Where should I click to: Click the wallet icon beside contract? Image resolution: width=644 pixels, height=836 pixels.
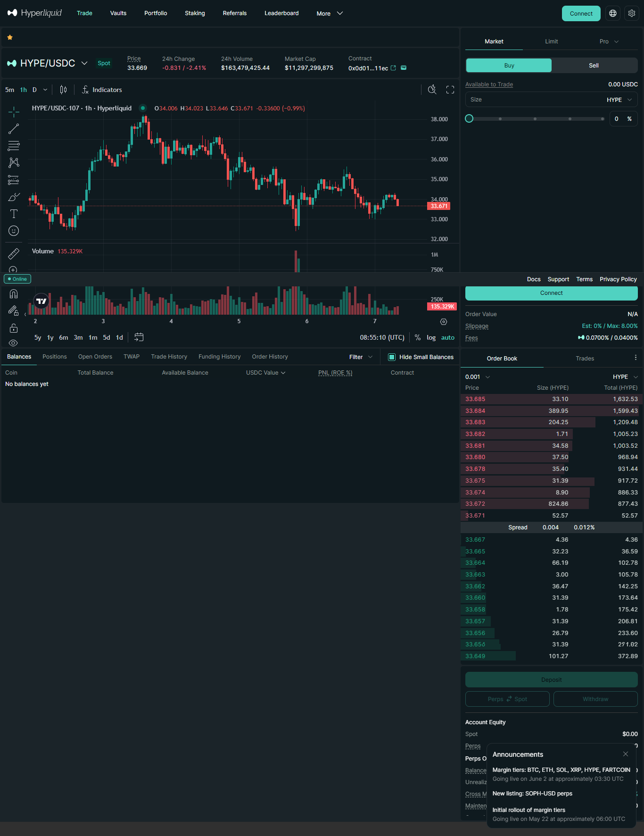[404, 68]
